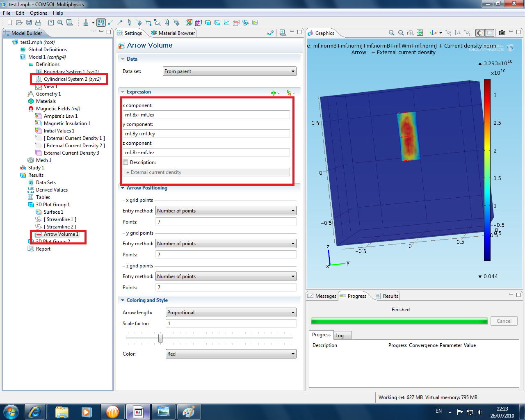Click the Streamline plot toolbar icon

[x=245, y=23]
